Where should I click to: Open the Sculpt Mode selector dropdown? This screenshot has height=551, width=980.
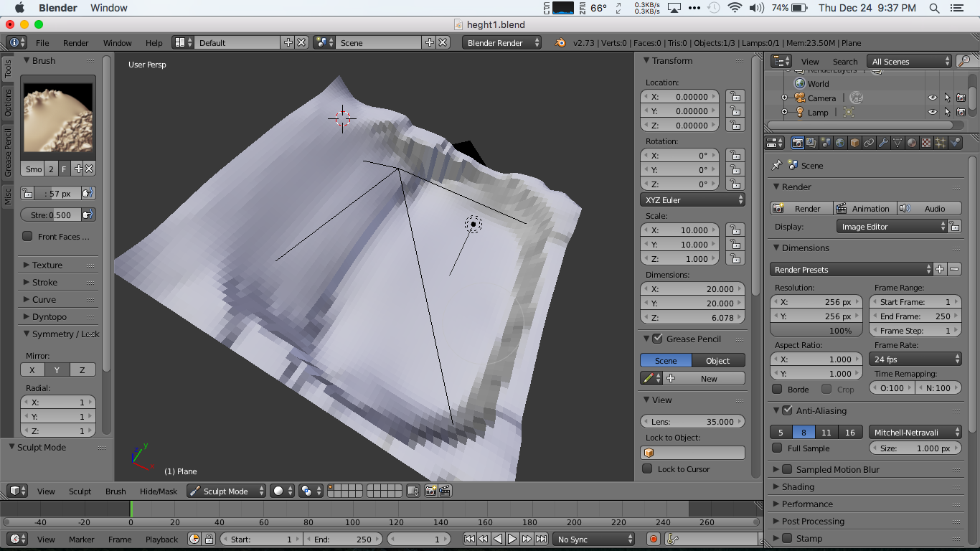click(226, 491)
